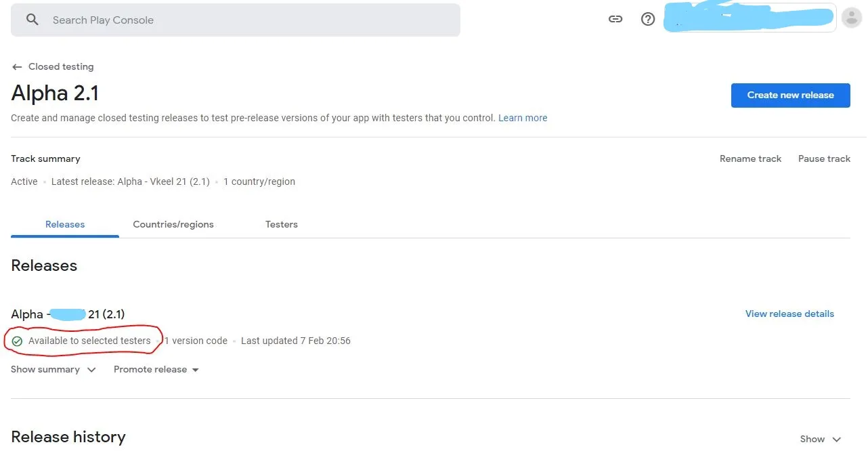868x470 pixels.
Task: Switch to the Releases tab
Action: coord(65,224)
